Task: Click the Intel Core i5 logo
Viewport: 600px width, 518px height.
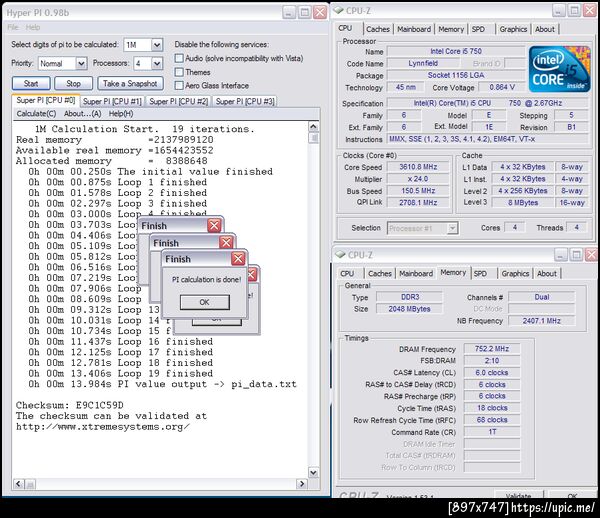Action: coord(559,68)
